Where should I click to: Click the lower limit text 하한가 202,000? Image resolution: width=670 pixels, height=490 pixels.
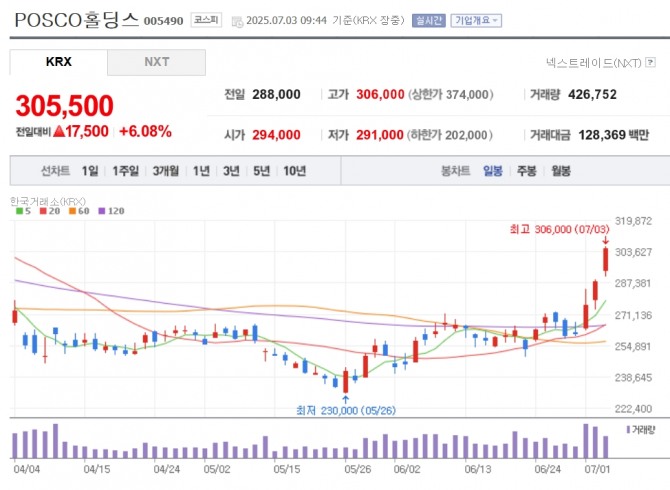(x=450, y=135)
